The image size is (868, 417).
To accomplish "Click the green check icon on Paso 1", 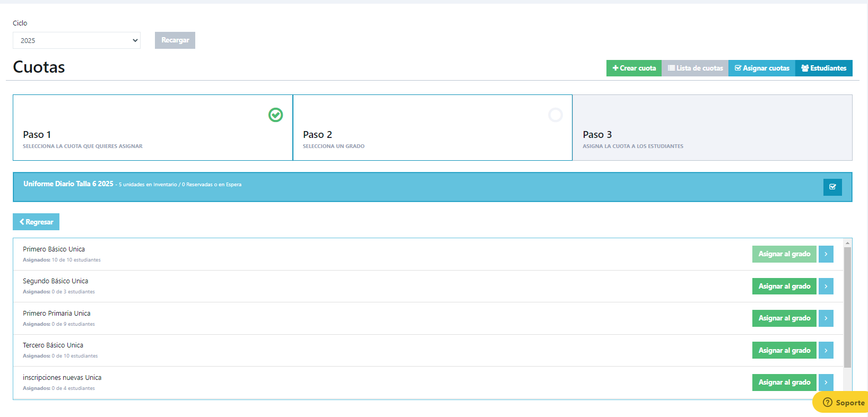I will tap(275, 115).
